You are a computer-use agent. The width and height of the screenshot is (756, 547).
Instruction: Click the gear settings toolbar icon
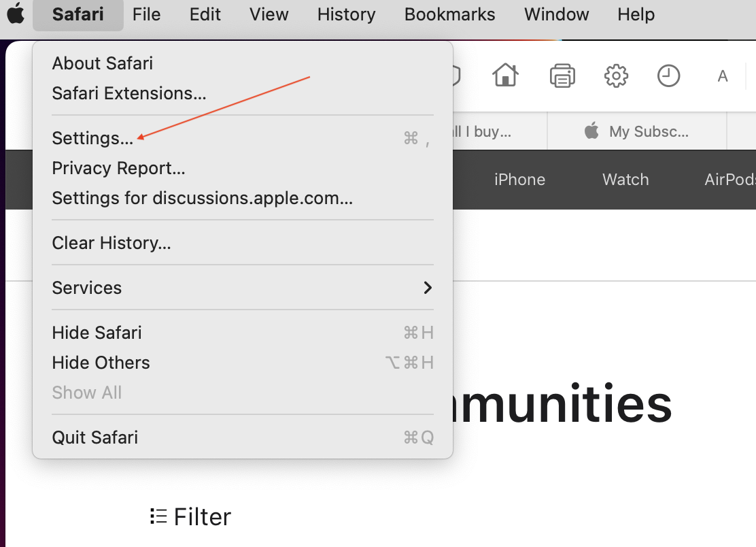click(x=616, y=76)
